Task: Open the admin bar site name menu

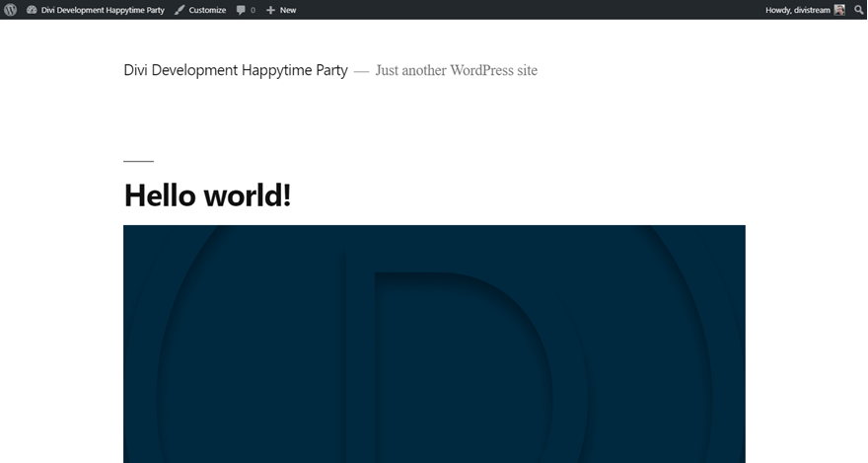Action: coord(103,10)
